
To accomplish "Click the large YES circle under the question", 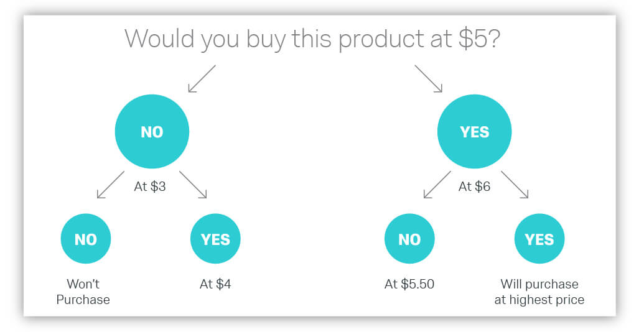I will tap(474, 131).
